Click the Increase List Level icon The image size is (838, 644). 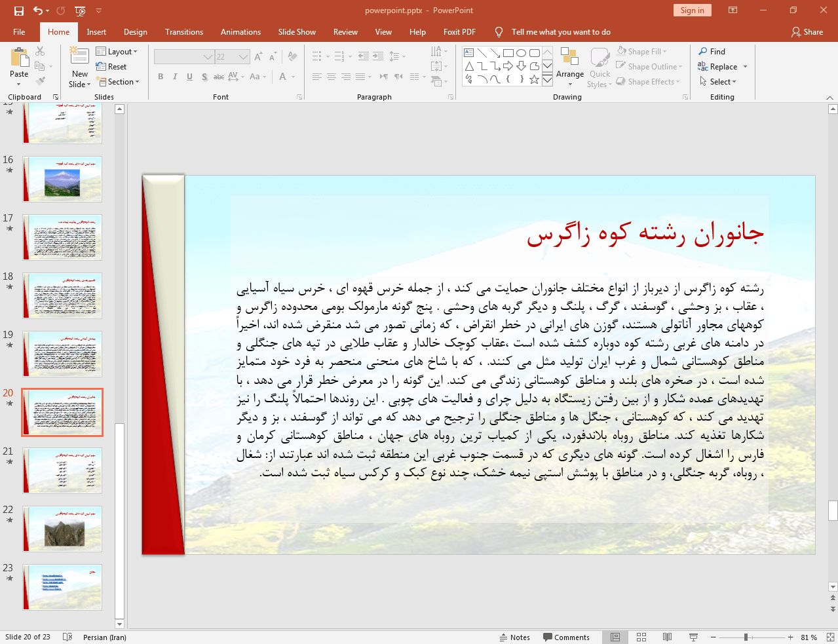(378, 56)
